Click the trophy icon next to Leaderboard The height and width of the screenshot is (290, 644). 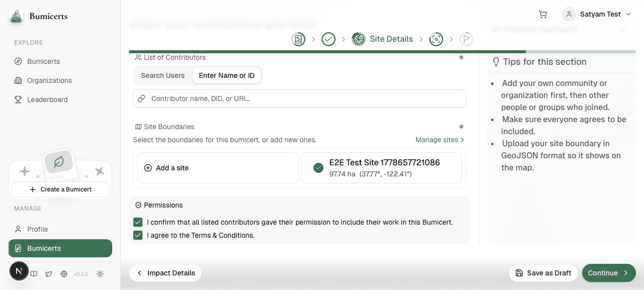click(18, 100)
